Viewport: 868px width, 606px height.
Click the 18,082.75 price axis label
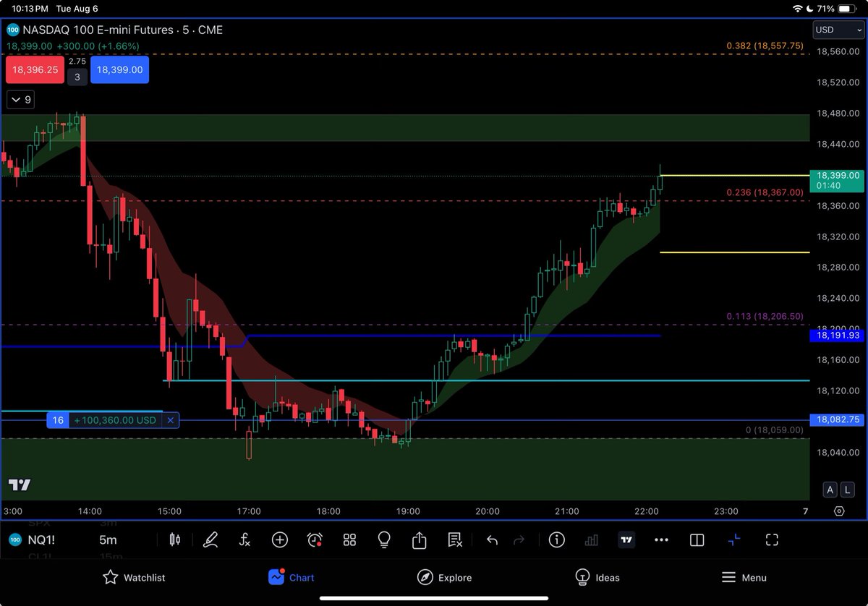838,419
